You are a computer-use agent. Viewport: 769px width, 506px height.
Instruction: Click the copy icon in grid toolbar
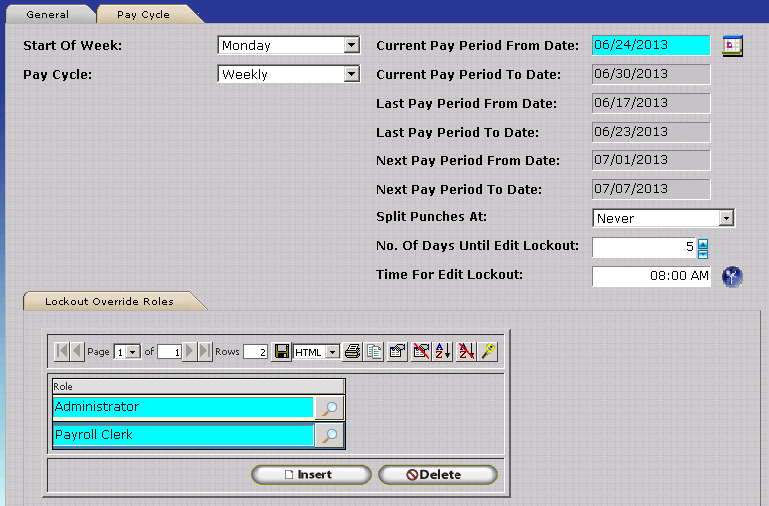click(374, 352)
